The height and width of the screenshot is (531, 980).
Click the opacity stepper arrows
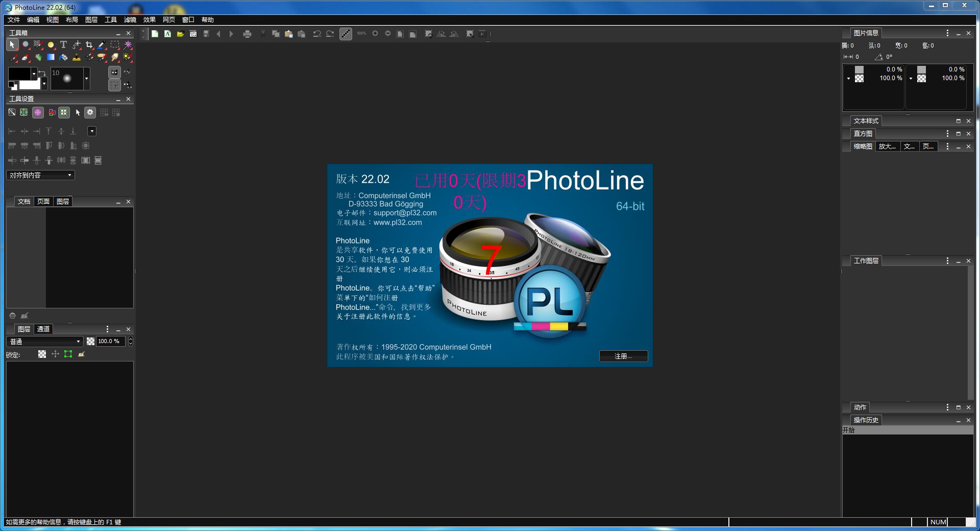pyautogui.click(x=130, y=341)
